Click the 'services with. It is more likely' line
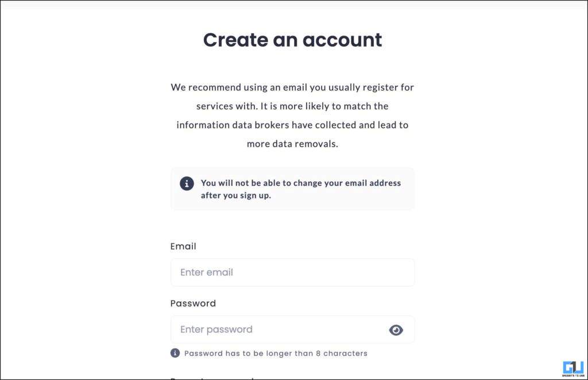This screenshot has height=380, width=588. (292, 106)
